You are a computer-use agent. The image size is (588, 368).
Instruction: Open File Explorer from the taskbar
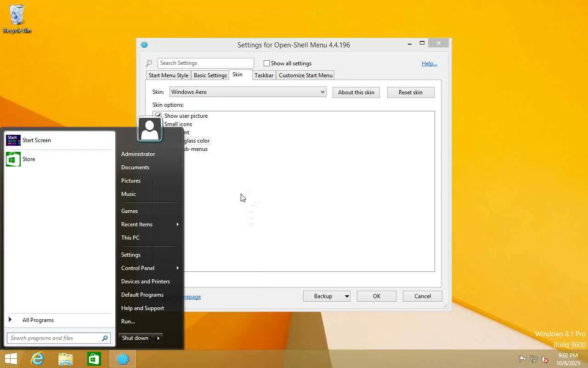pyautogui.click(x=66, y=359)
